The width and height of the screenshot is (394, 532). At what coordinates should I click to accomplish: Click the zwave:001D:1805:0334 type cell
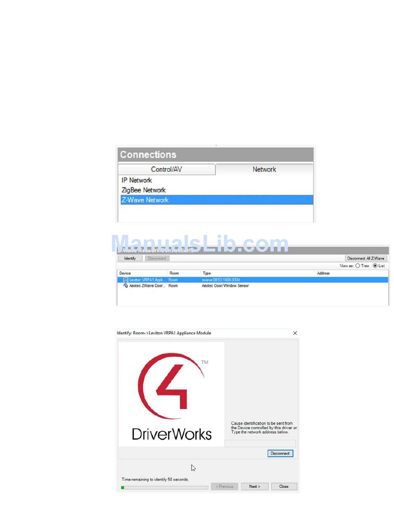(x=221, y=280)
